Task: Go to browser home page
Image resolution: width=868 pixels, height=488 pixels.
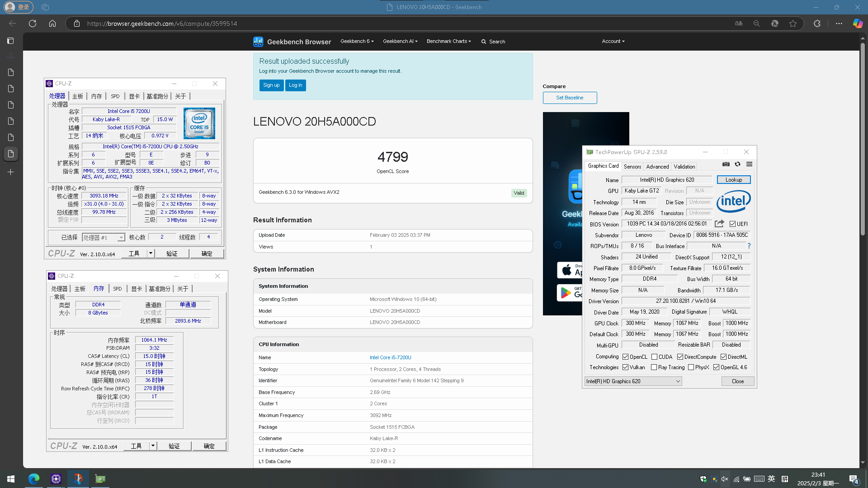Action: [52, 23]
